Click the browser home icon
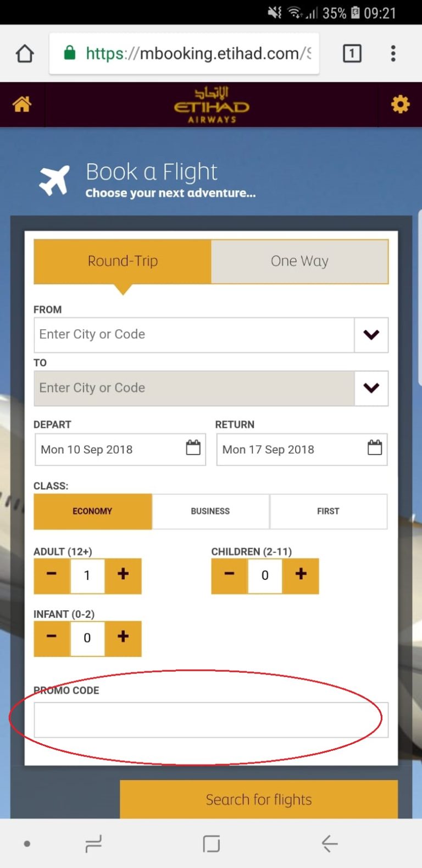Screen dimensions: 422x868 pyautogui.click(x=24, y=53)
